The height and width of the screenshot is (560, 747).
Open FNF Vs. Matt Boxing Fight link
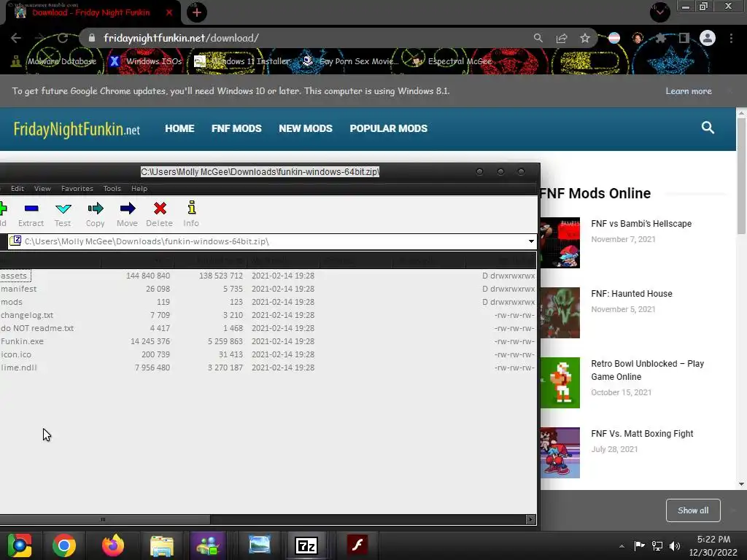[x=642, y=434]
